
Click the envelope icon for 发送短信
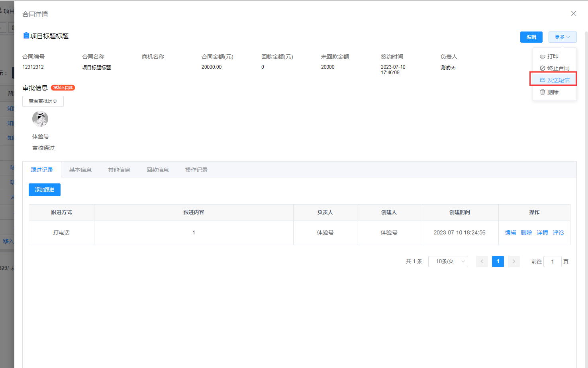point(542,80)
